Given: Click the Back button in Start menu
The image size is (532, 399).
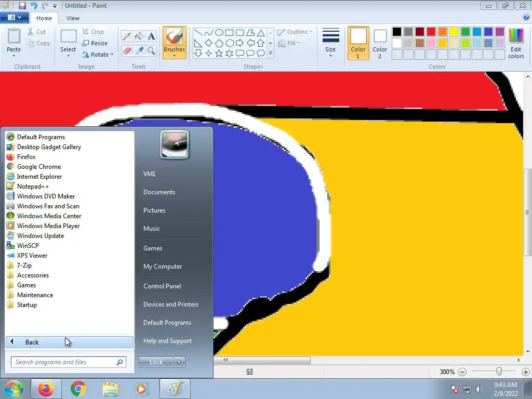Looking at the screenshot, I should point(70,342).
